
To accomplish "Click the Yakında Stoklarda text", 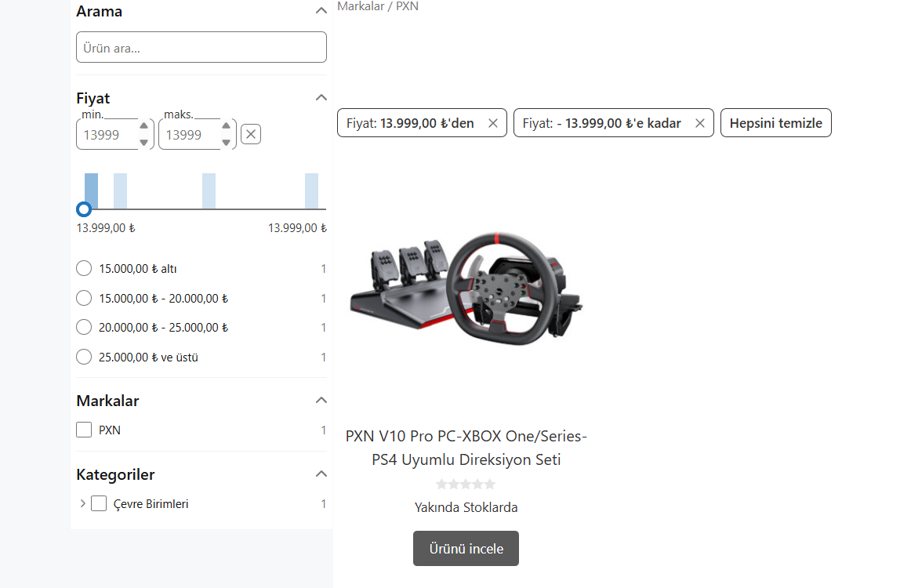I will coord(466,507).
